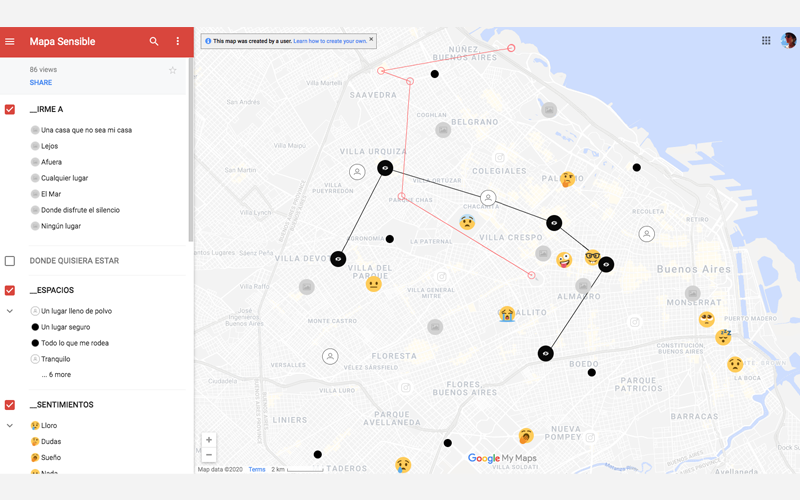The height and width of the screenshot is (500, 800).
Task: Close the map info banner
Action: (x=371, y=40)
